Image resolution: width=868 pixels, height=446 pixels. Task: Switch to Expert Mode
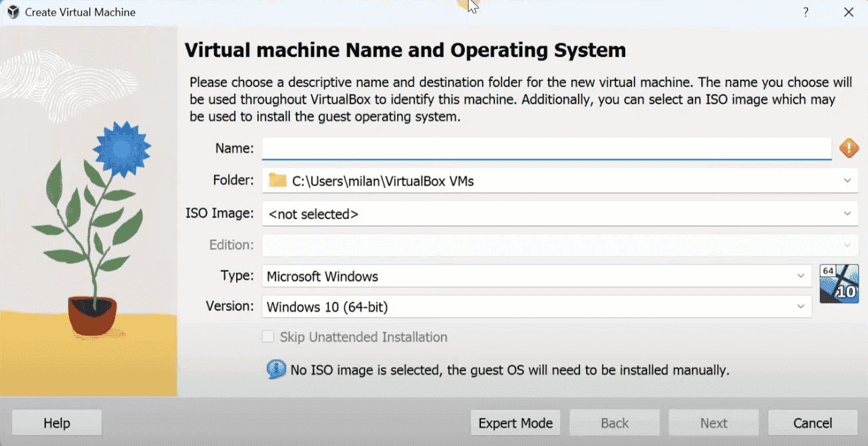click(x=515, y=423)
